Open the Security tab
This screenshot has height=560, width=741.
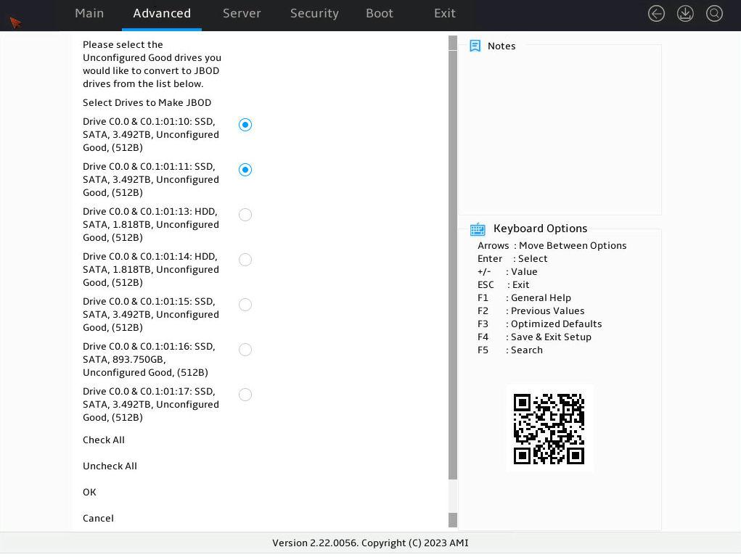coord(314,13)
